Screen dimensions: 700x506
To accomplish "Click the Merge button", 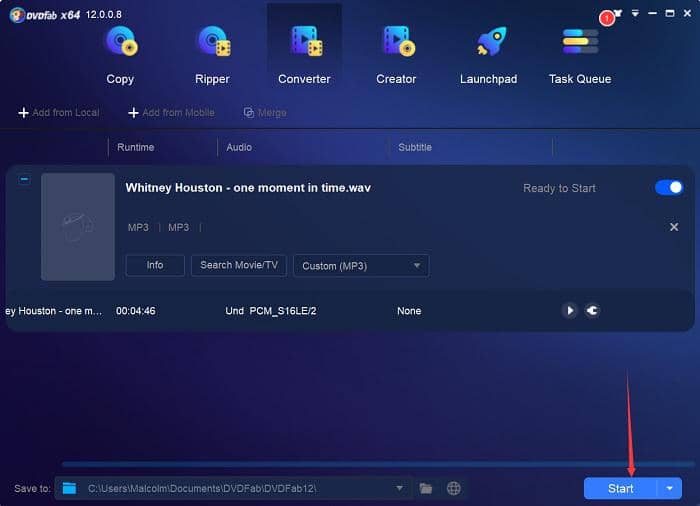I will (x=265, y=113).
